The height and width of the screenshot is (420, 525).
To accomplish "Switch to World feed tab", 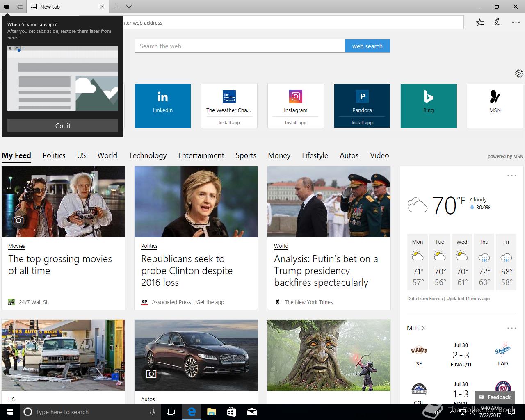I will [107, 155].
